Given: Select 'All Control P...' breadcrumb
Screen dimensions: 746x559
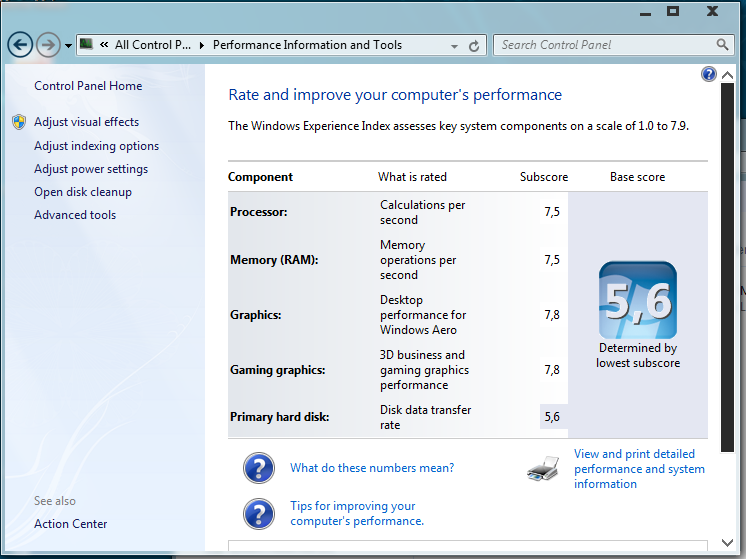Looking at the screenshot, I should (153, 45).
